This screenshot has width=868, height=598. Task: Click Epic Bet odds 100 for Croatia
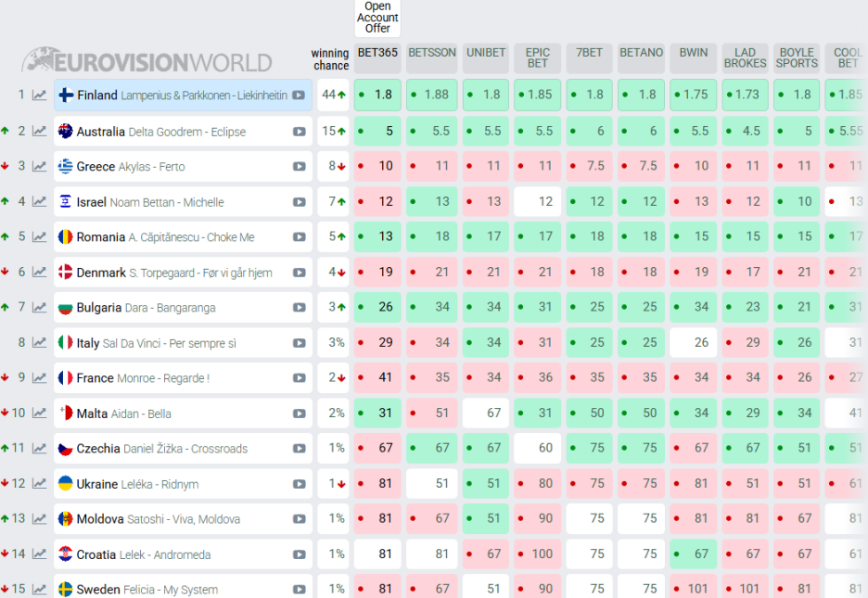[538, 554]
